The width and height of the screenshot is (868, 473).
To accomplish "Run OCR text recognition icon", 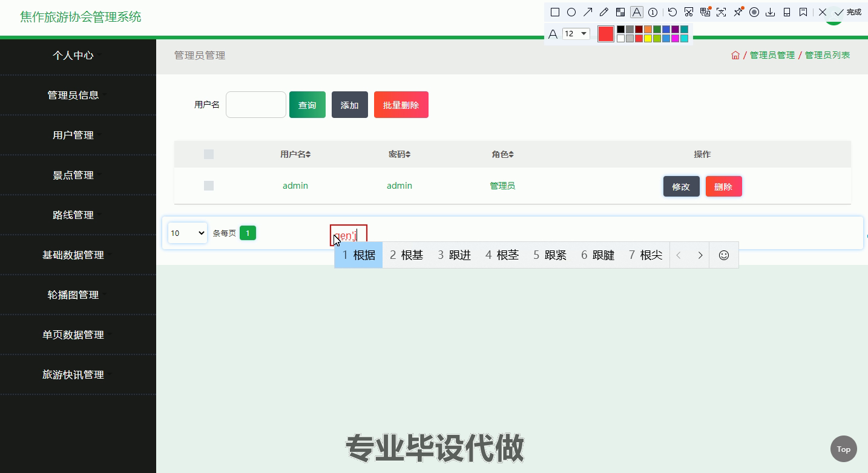I will tap(721, 12).
